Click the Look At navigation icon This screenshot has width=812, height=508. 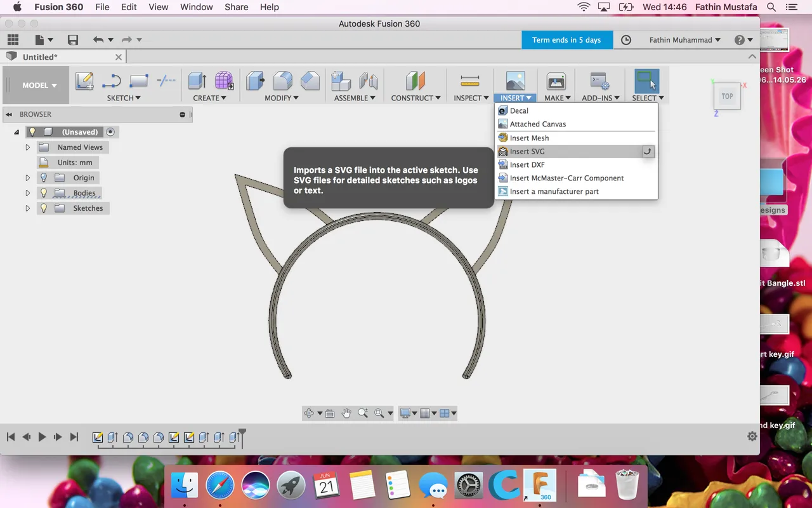click(x=330, y=413)
